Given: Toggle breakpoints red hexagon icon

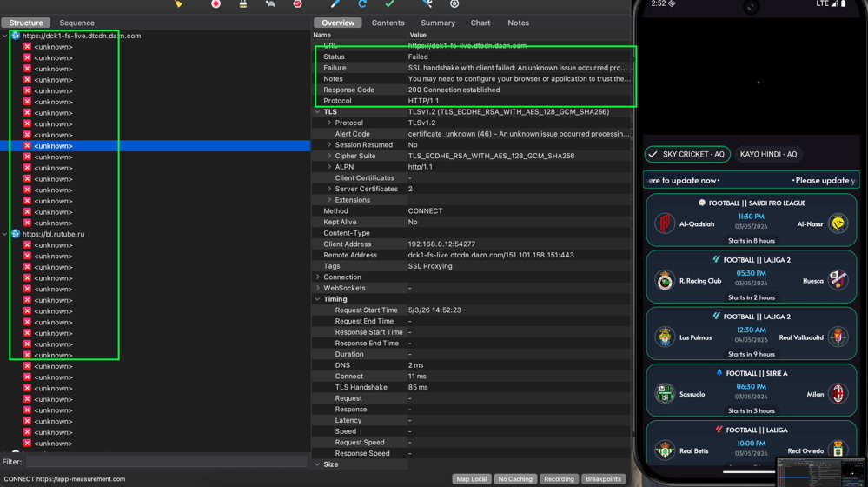Looking at the screenshot, I should tap(297, 3).
